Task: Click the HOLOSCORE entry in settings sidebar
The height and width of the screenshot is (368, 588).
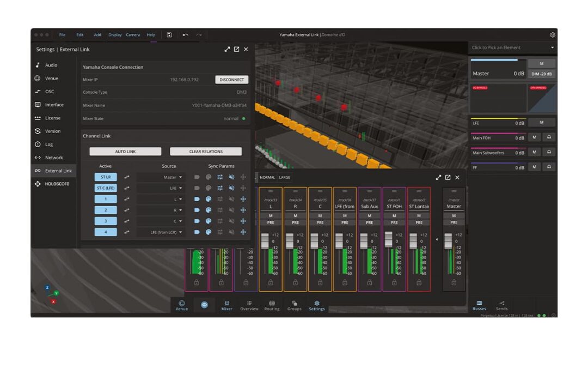Action: click(x=54, y=184)
